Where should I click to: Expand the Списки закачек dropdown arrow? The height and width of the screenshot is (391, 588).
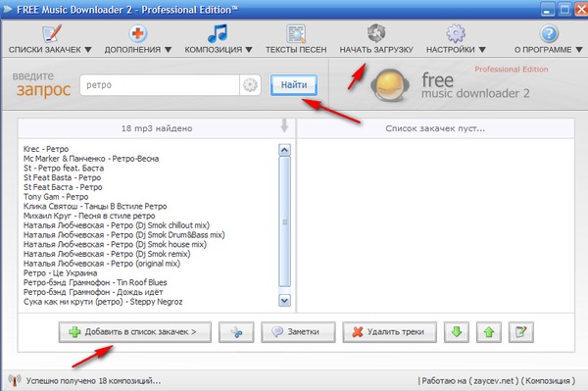(x=88, y=49)
